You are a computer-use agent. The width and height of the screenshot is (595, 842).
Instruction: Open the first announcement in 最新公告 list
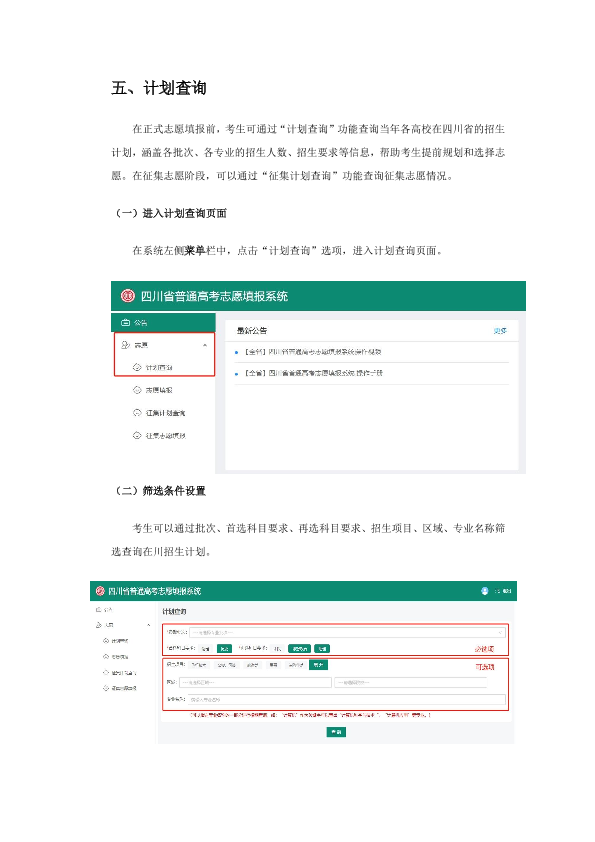(x=313, y=352)
